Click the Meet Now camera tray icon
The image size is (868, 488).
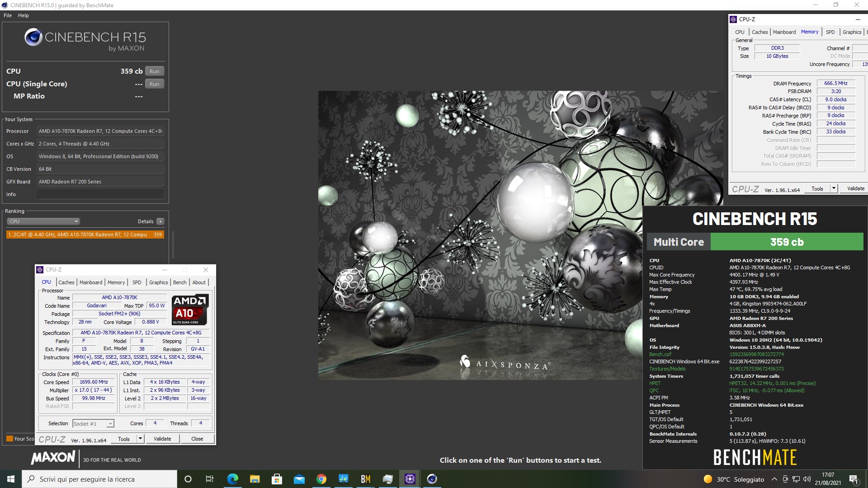point(785,479)
